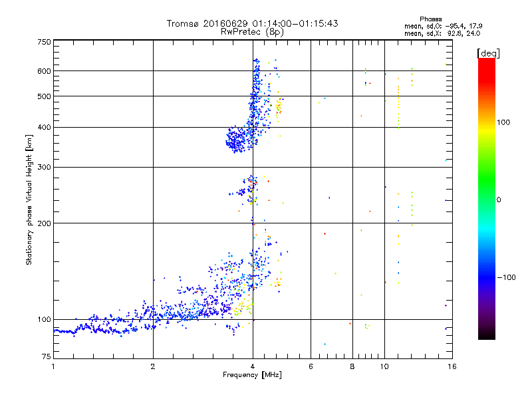
Task: Click the y-axis tick label '100'
Action: 44,320
